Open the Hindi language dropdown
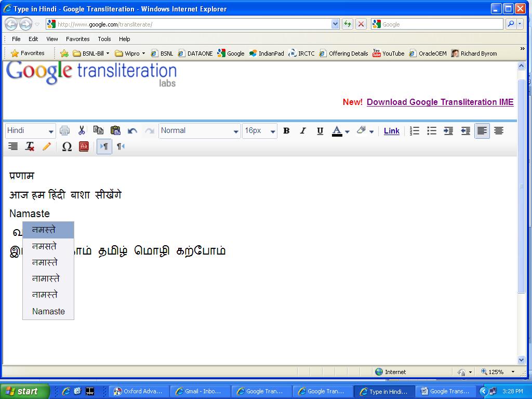Viewport: 532px width, 399px height. click(30, 130)
